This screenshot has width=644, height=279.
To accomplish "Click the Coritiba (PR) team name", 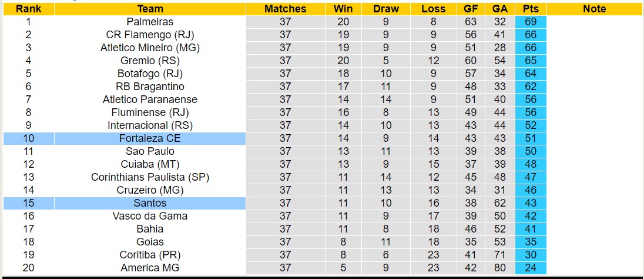I will (150, 255).
